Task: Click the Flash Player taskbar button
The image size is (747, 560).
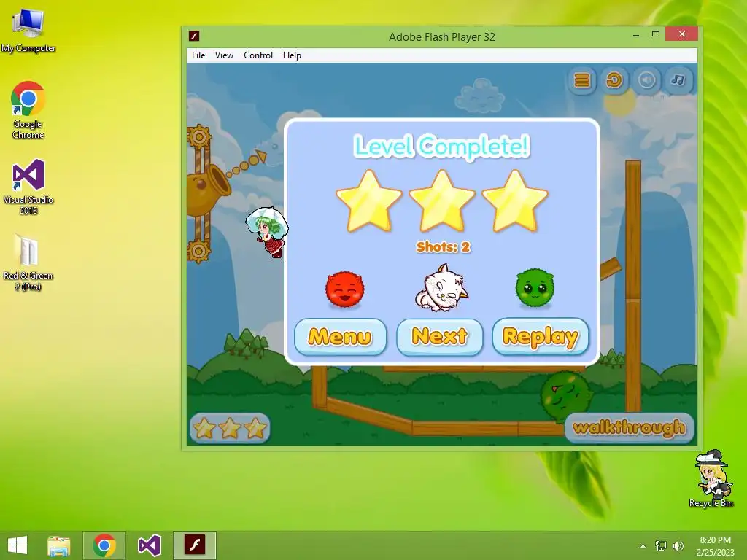Action: [x=194, y=545]
